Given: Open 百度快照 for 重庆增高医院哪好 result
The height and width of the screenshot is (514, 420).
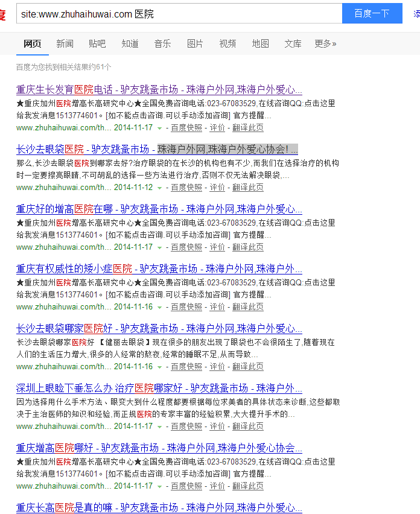Looking at the screenshot, I should click(x=186, y=486).
